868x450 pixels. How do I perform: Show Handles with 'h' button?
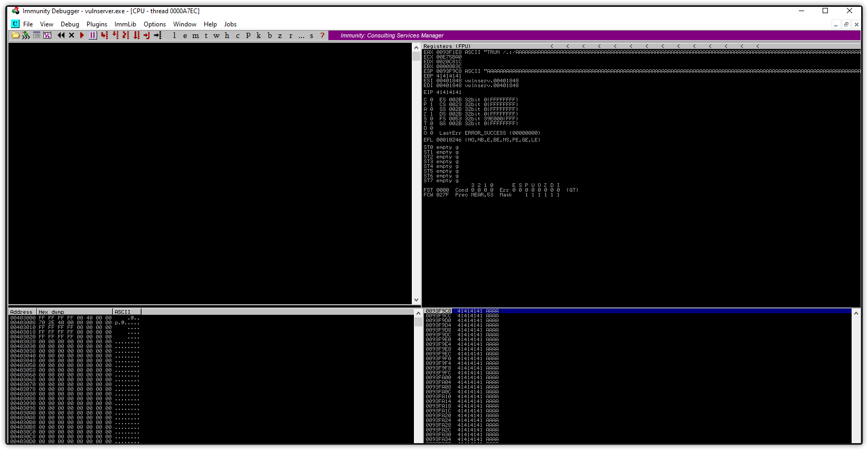227,35
